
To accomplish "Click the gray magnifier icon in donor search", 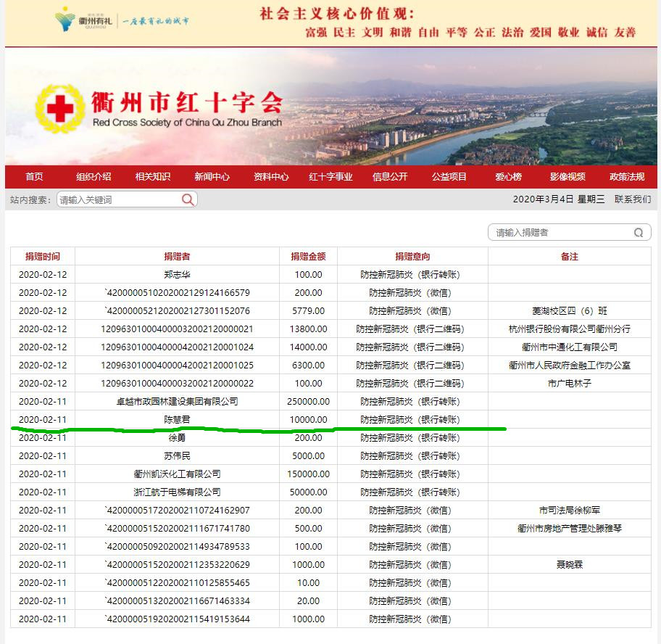I will 639,233.
